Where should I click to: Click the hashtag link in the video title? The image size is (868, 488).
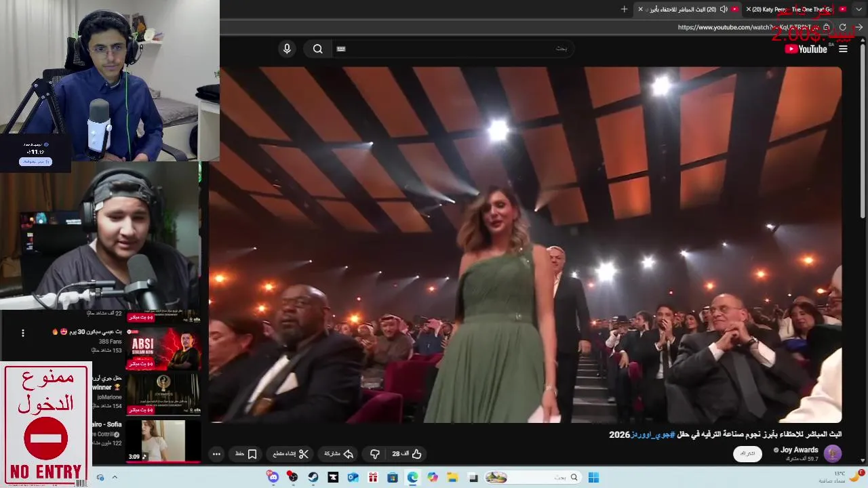click(x=653, y=434)
